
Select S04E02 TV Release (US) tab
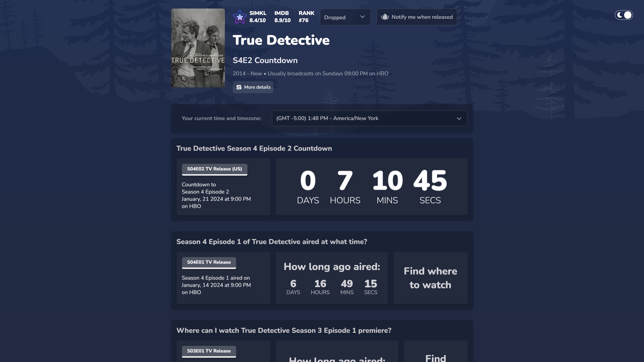pos(214,169)
